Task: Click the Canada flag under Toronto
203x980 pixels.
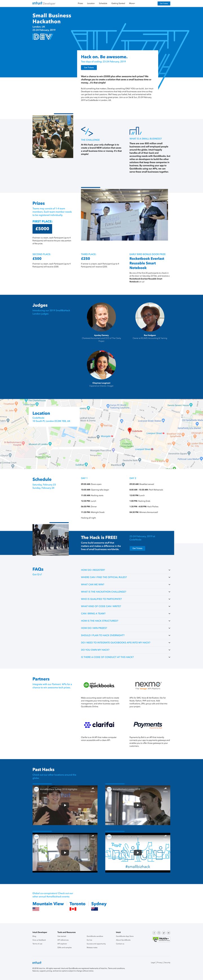Action: [73, 909]
